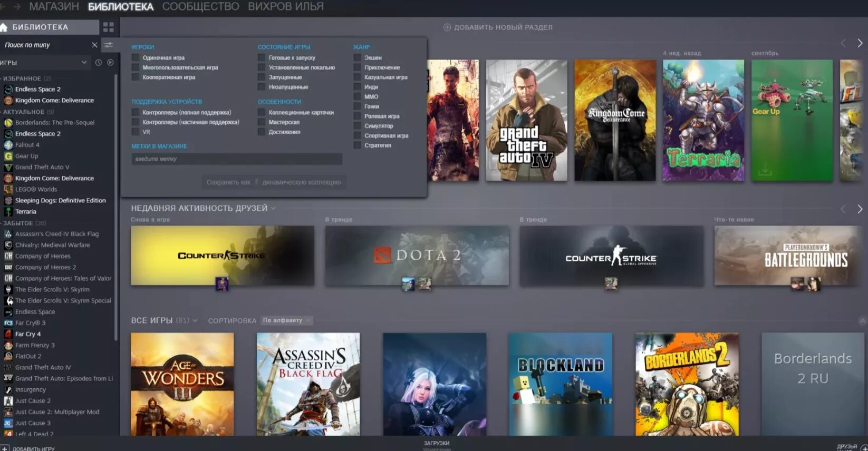
Task: Click Grand Theft Auto V sidebar icon
Action: tap(8, 167)
